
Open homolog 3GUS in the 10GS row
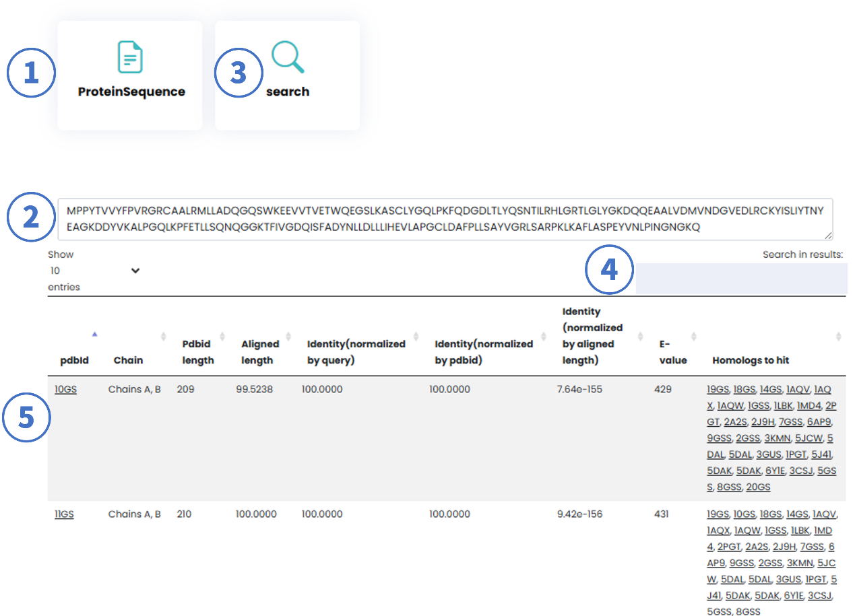pos(769,454)
